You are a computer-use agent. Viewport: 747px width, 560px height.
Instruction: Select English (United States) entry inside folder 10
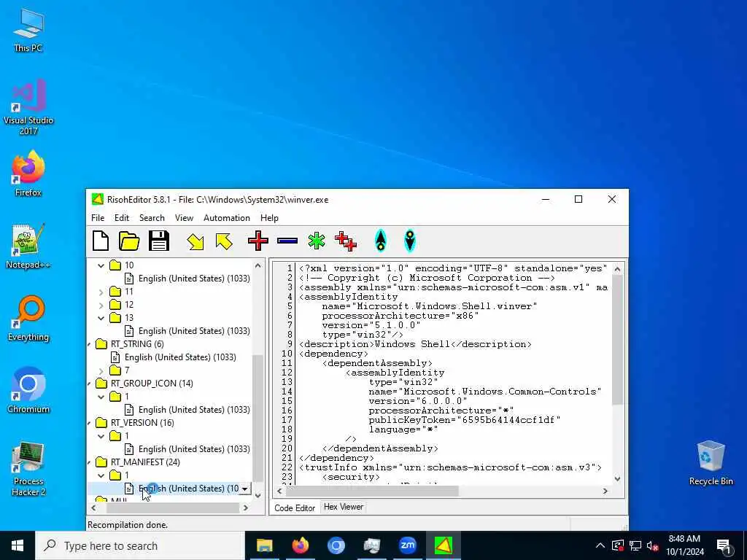(x=194, y=279)
